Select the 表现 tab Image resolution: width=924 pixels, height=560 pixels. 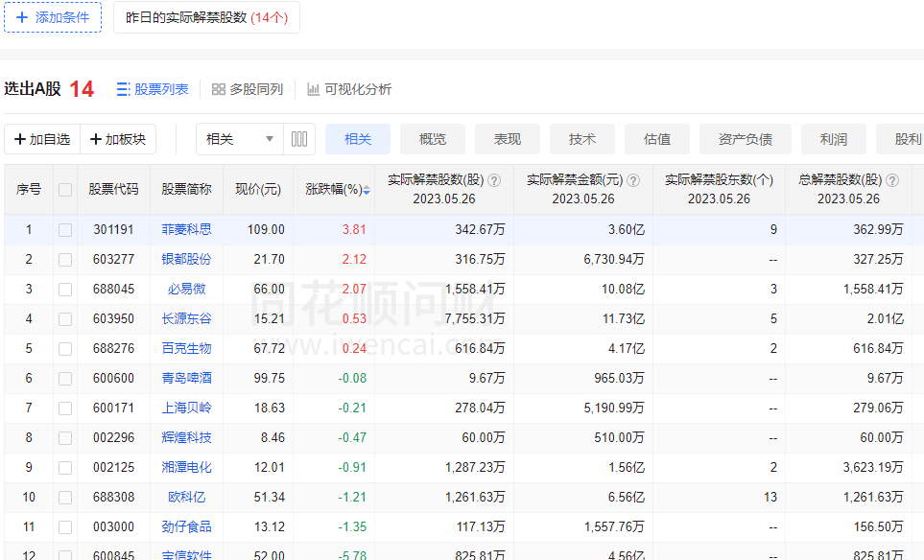(x=508, y=139)
